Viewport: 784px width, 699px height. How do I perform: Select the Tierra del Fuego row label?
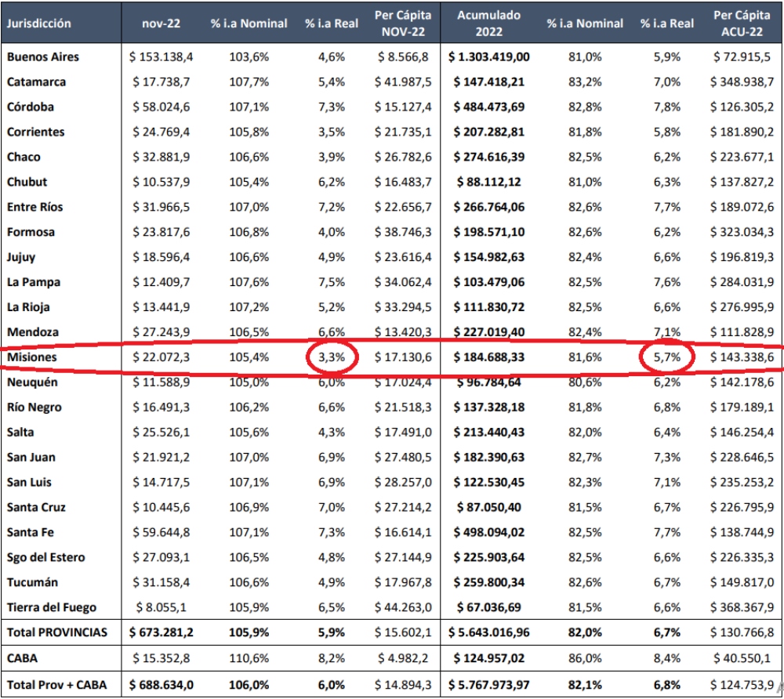[x=53, y=607]
